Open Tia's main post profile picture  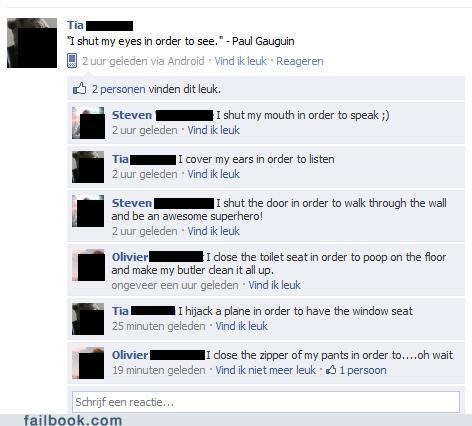tap(32, 43)
